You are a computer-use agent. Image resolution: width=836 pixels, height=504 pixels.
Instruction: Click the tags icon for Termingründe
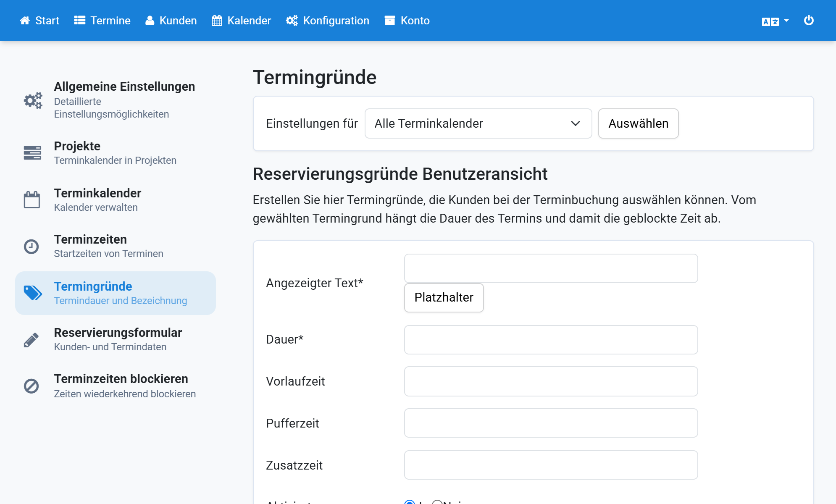tap(33, 293)
